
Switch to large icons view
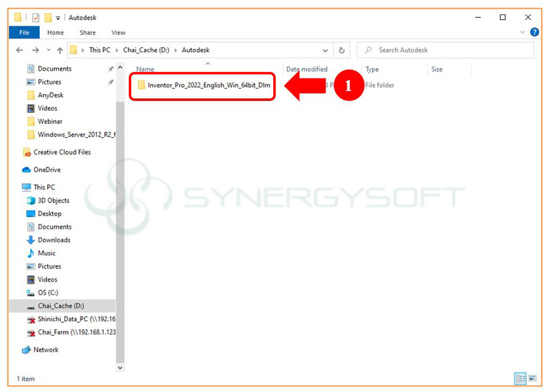[531, 379]
